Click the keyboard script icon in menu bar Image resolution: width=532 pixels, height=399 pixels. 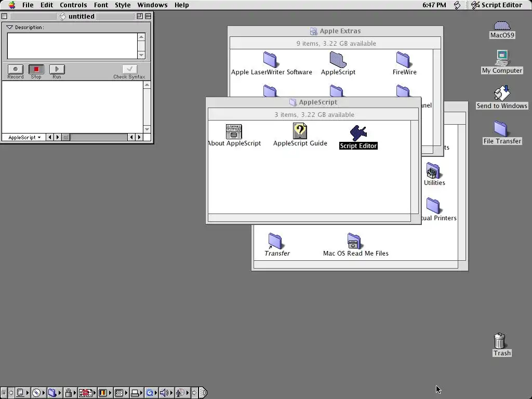(457, 5)
